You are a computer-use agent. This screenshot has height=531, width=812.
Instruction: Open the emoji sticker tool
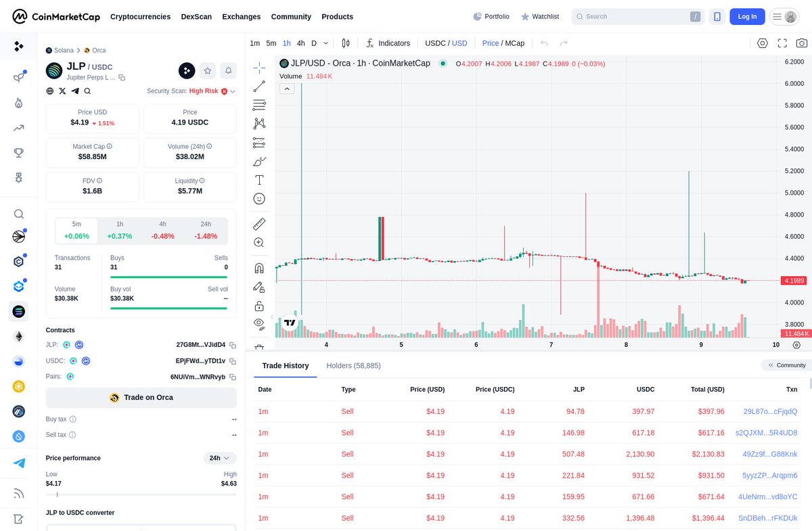pos(259,199)
